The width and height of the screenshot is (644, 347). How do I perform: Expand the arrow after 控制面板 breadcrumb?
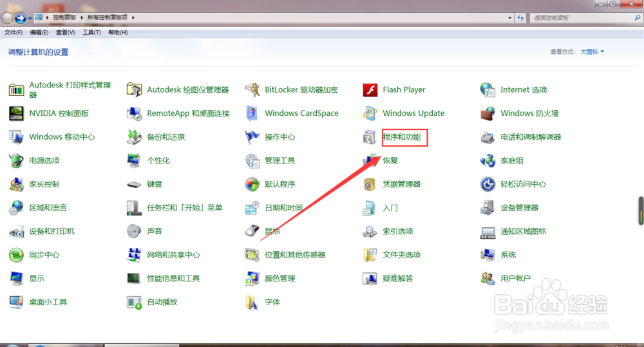coord(81,17)
